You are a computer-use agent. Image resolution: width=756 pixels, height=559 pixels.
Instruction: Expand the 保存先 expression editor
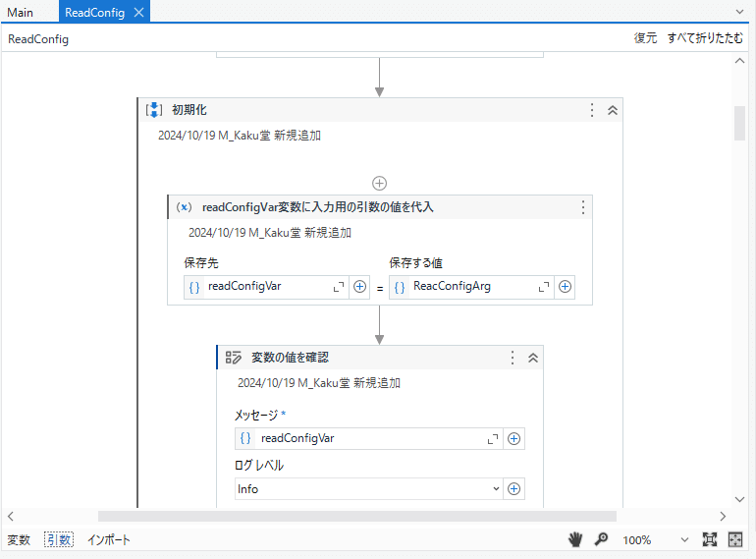339,287
